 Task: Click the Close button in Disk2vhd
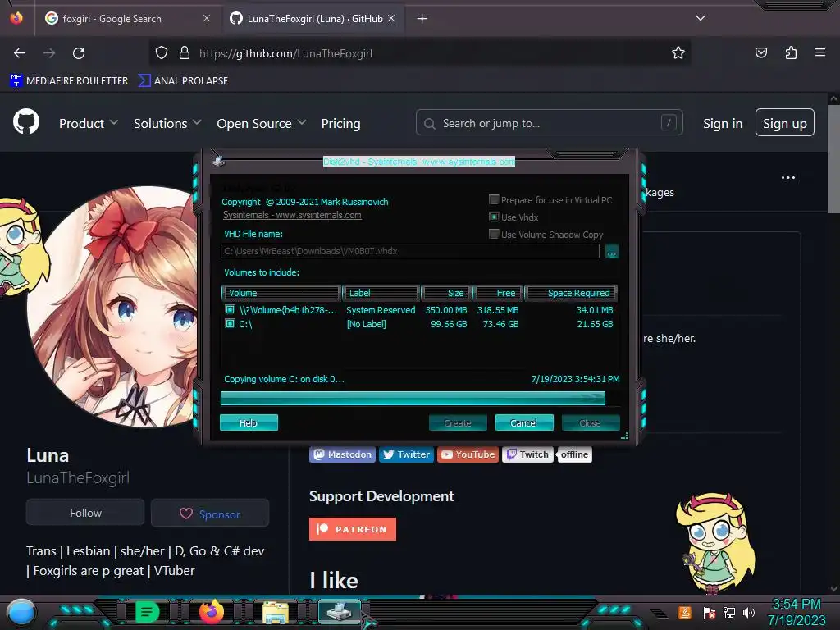(591, 422)
